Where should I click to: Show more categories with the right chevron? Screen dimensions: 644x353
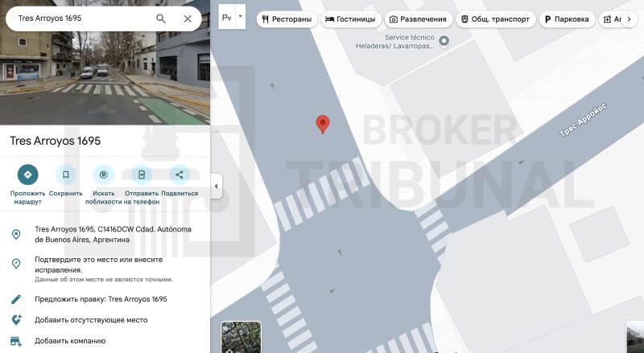click(629, 18)
